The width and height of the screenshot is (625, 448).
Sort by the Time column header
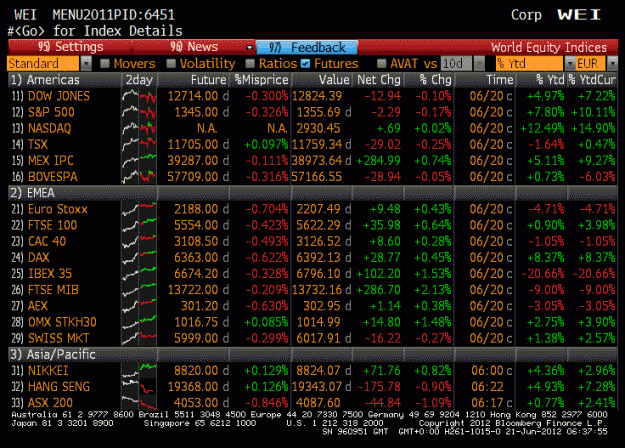[499, 80]
